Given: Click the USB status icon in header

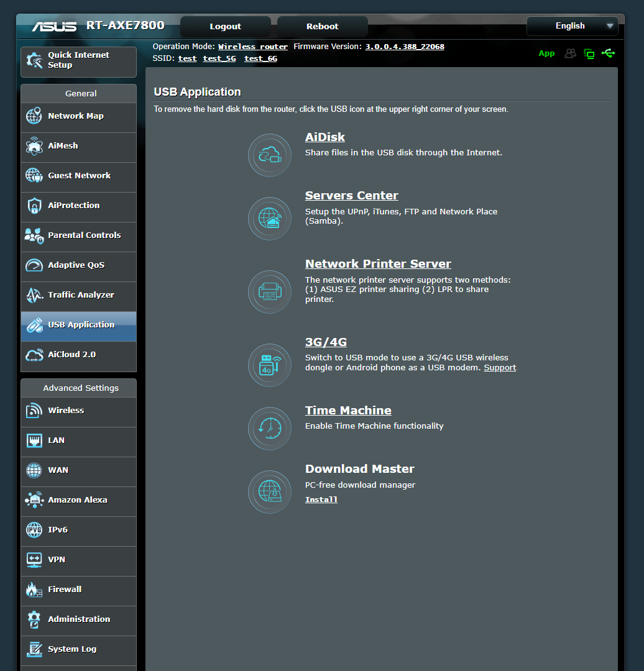Looking at the screenshot, I should pos(608,53).
